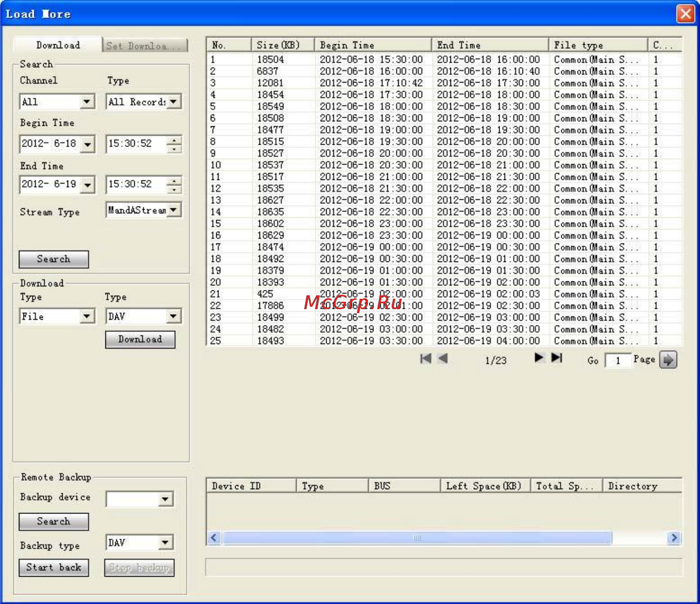This screenshot has height=604, width=700.
Task: Click the Type column header in device list
Action: click(x=333, y=486)
